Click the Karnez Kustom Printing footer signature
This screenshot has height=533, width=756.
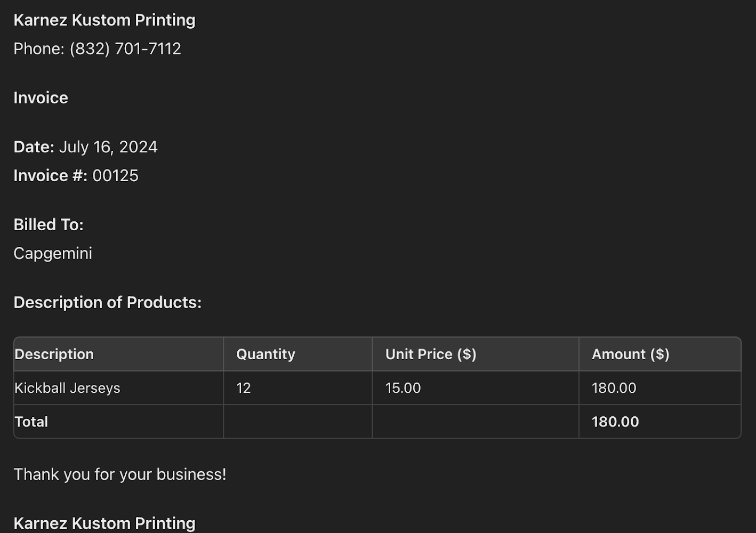[x=104, y=523]
